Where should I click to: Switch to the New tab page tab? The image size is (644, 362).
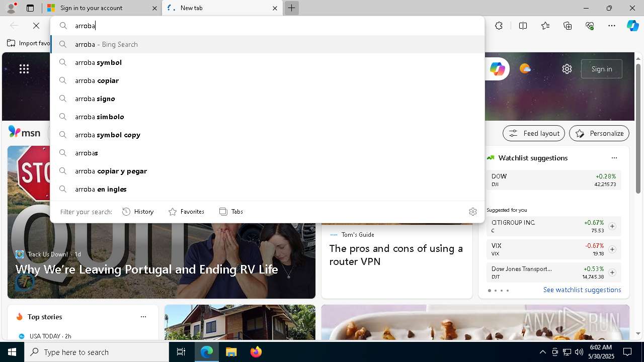coord(222,8)
